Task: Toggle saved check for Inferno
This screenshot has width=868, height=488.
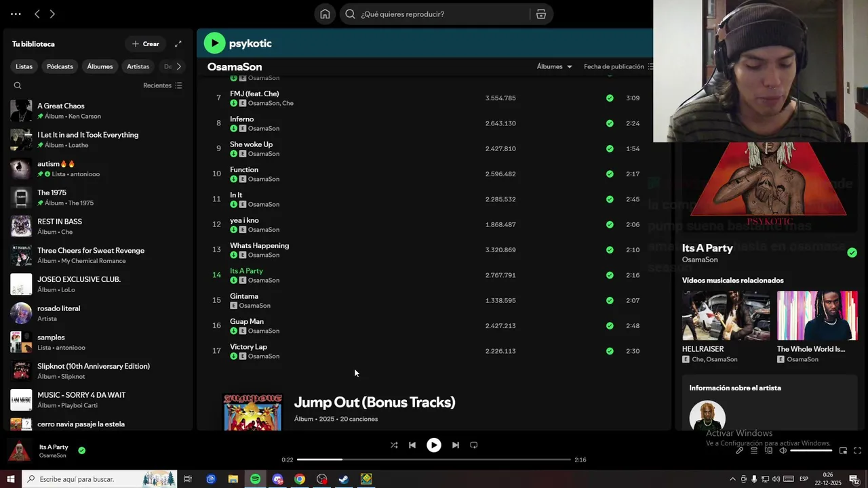Action: pos(610,123)
